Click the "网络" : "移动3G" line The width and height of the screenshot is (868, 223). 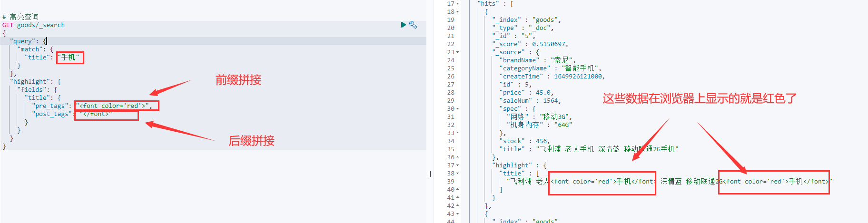[539, 117]
